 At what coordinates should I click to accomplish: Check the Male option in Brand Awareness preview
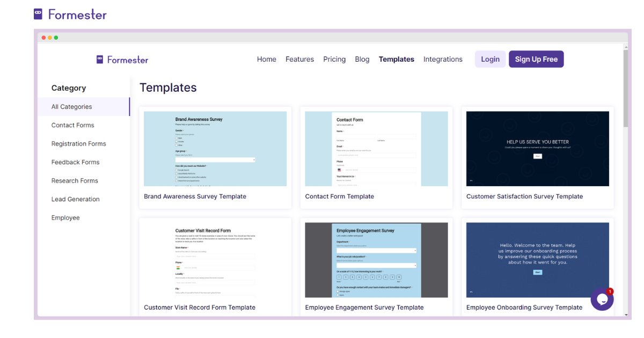176,138
